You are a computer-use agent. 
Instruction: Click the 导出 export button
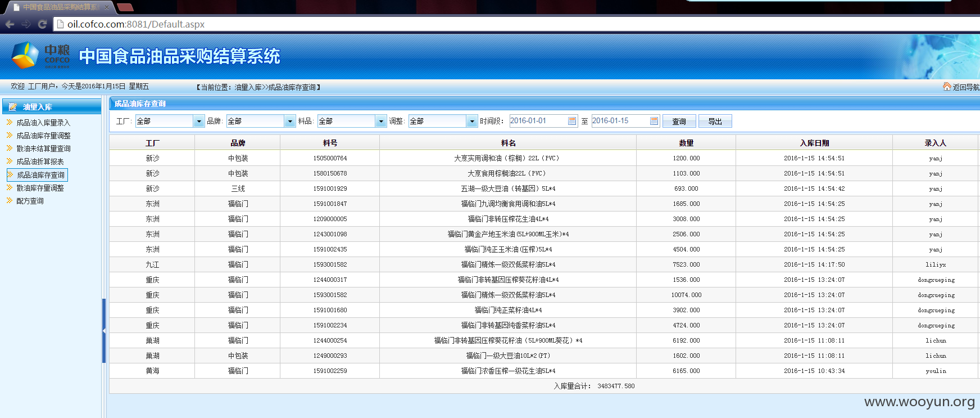click(x=715, y=121)
